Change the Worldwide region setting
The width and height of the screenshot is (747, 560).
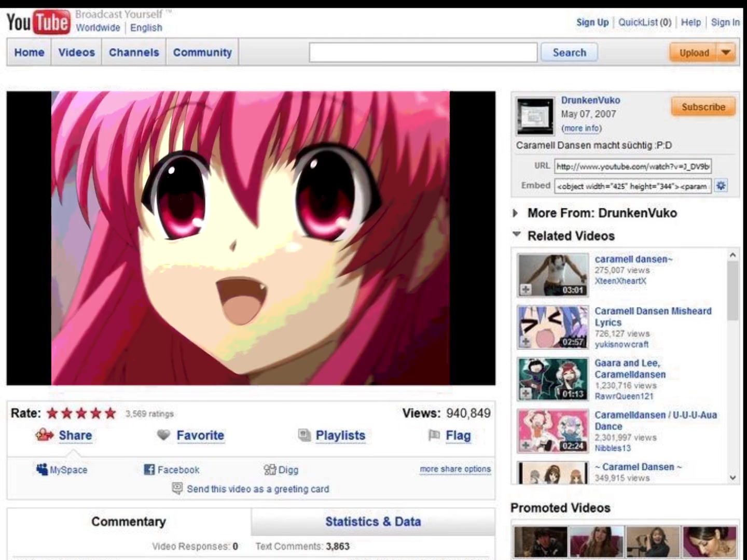click(x=98, y=27)
